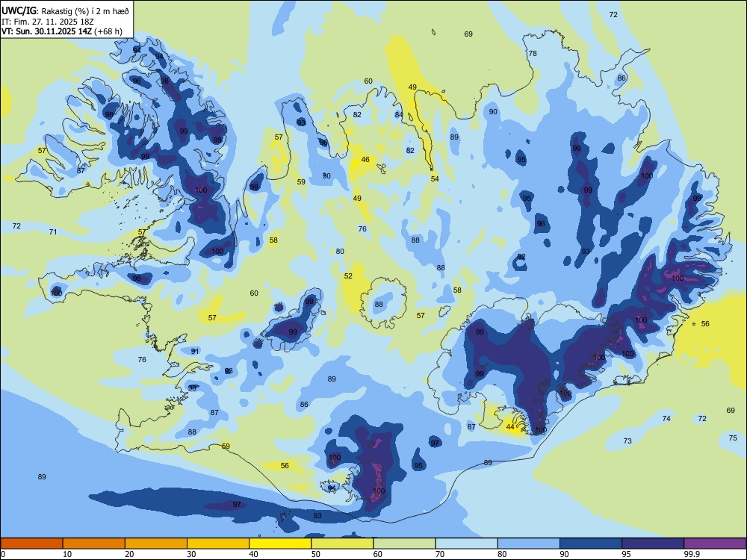Click the 40–50 bright yellow legend swatch
747x560 pixels.
tap(280, 544)
